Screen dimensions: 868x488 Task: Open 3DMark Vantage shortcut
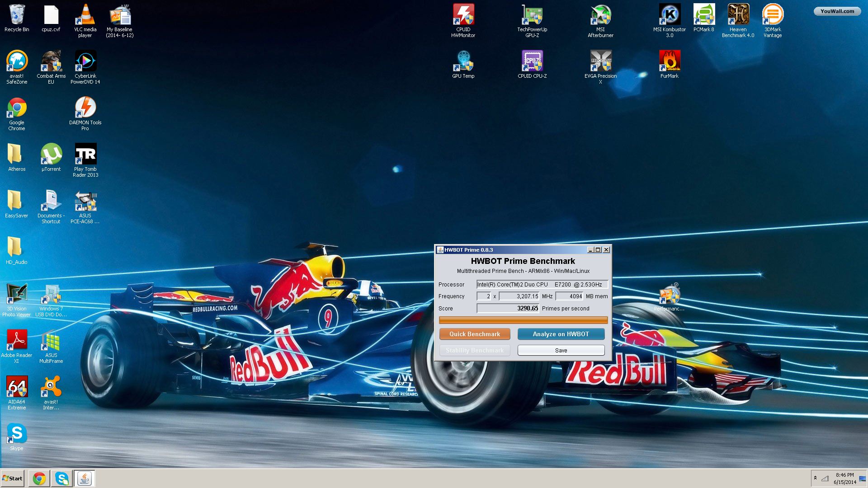pyautogui.click(x=773, y=20)
